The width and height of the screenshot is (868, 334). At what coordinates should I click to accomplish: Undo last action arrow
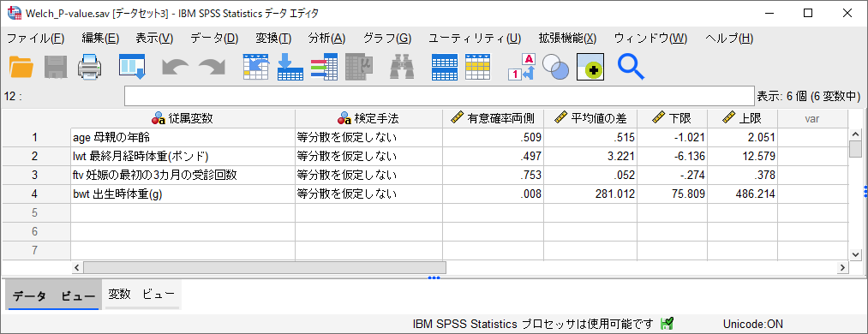tap(175, 68)
